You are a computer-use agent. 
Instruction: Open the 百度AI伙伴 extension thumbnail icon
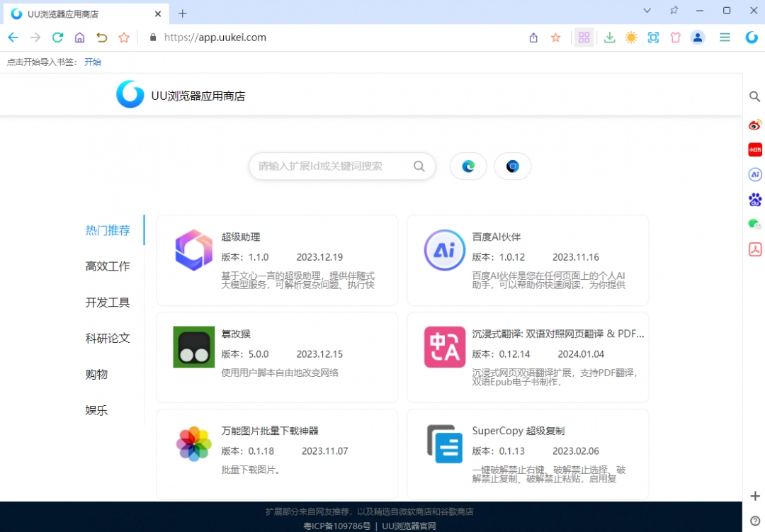click(x=444, y=249)
